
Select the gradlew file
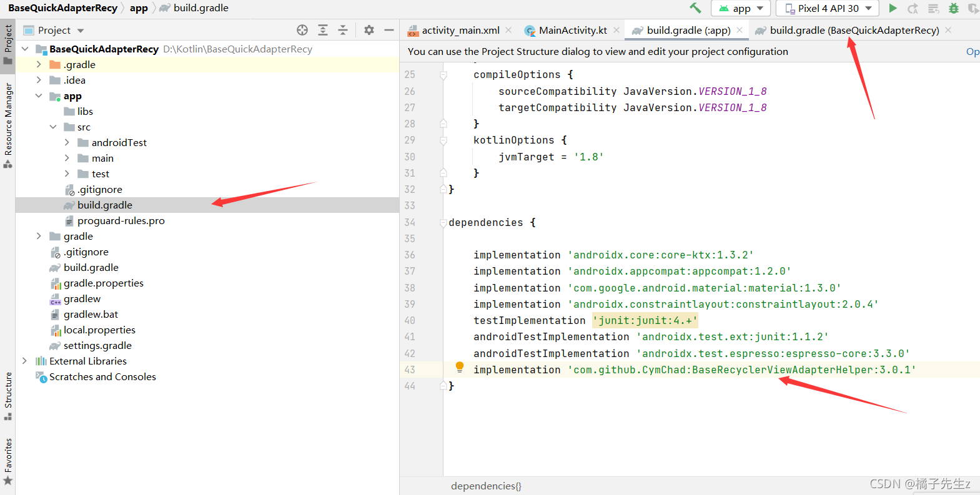pyautogui.click(x=82, y=298)
